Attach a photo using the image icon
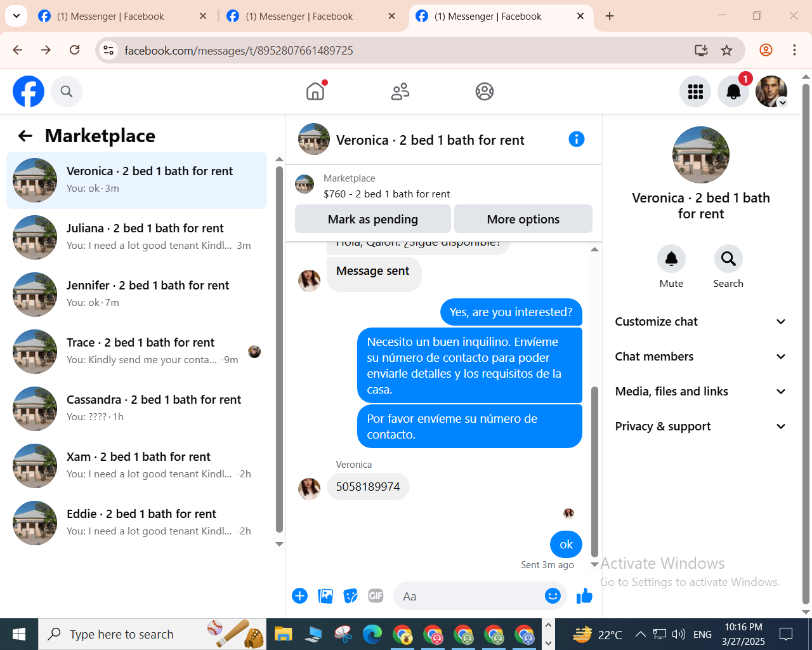This screenshot has width=812, height=650. coord(325,596)
